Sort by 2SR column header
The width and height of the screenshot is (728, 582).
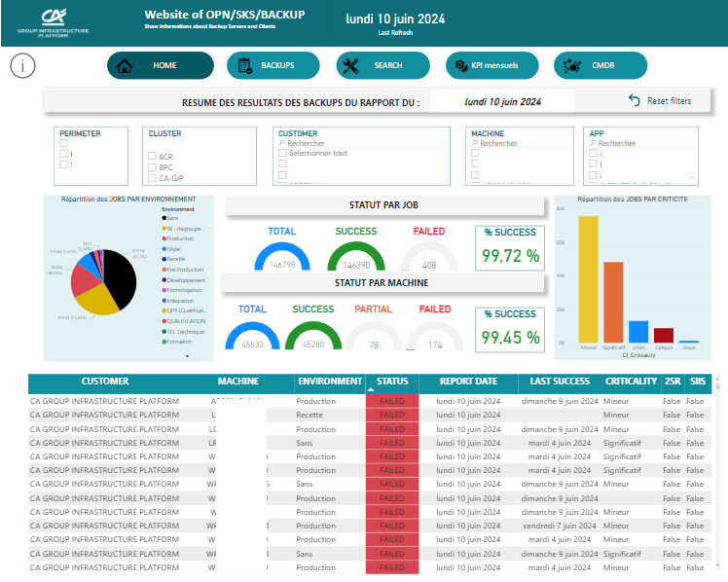click(x=673, y=382)
